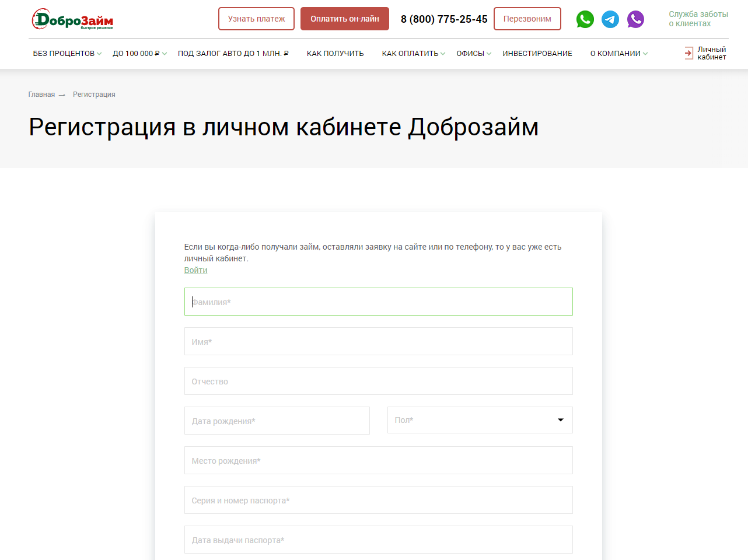Click Перезвоним button
This screenshot has height=560, width=748.
click(x=527, y=19)
